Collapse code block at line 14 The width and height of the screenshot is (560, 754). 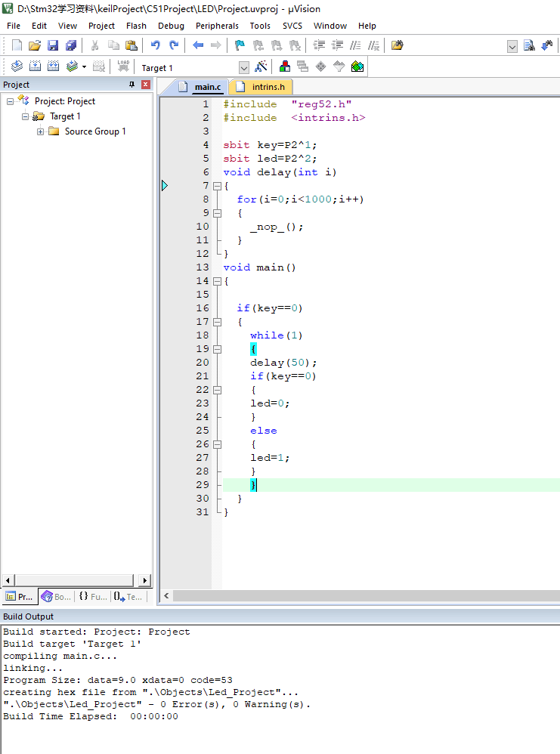(218, 281)
